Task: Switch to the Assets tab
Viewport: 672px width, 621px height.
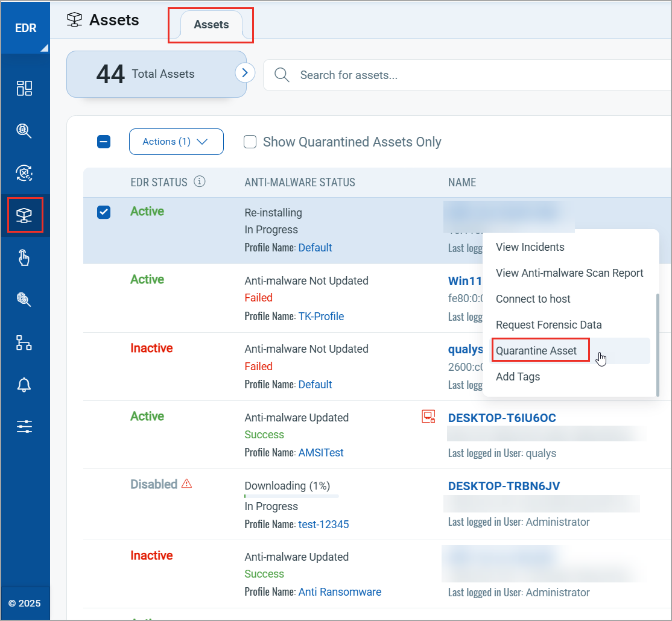Action: tap(211, 25)
